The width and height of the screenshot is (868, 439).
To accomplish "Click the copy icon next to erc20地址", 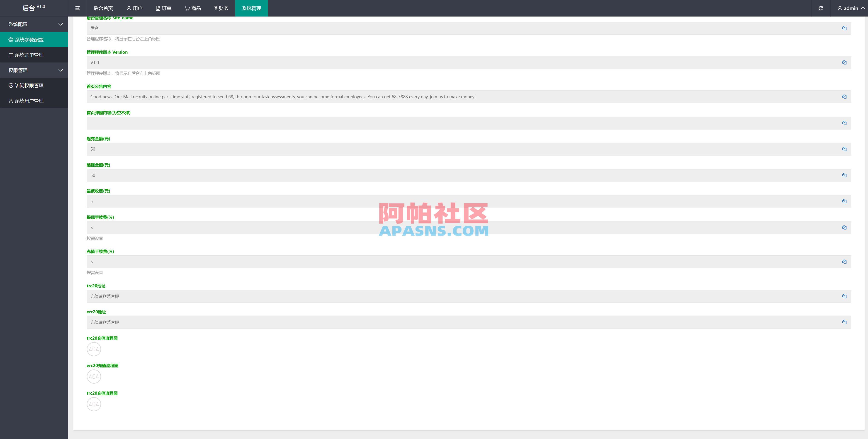I will [x=844, y=322].
